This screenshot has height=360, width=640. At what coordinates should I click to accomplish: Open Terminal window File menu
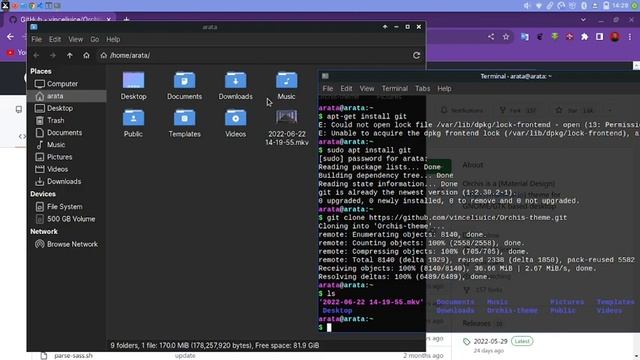[x=327, y=89]
